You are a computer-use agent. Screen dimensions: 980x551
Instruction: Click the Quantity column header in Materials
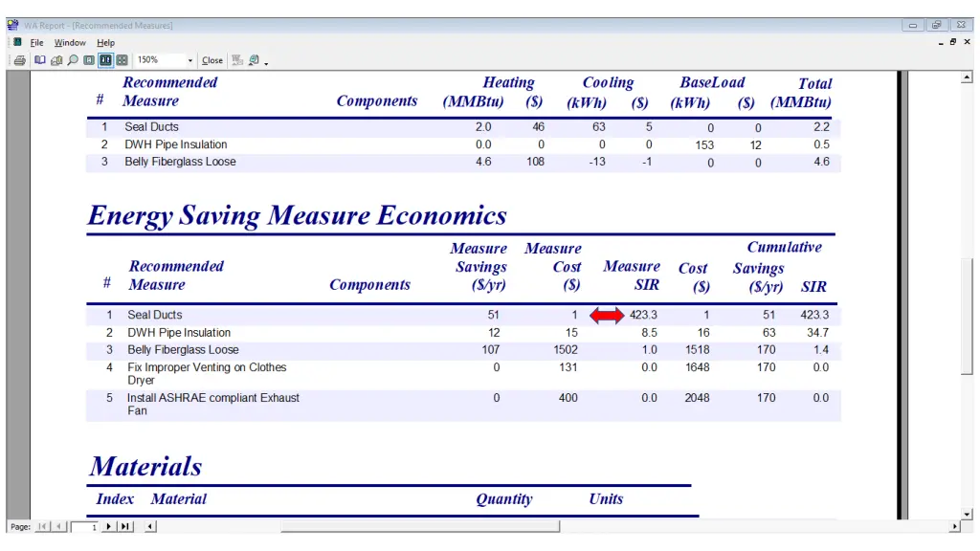pos(504,499)
